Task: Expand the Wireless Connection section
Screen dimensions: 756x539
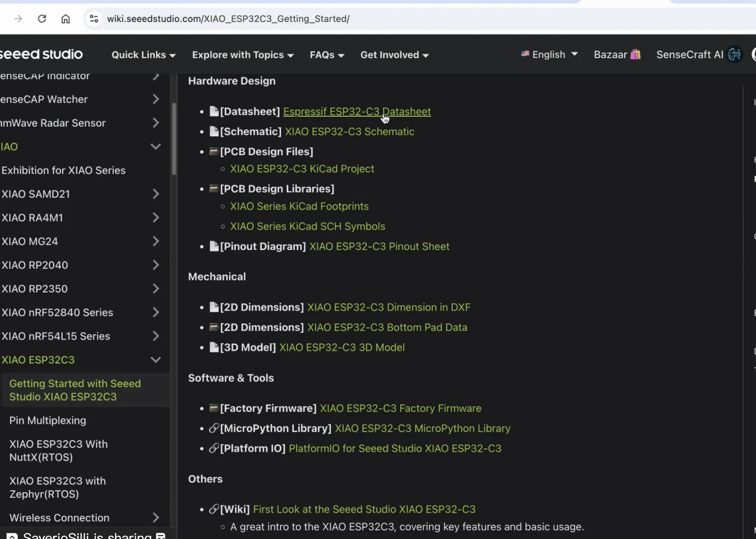Action: click(x=155, y=518)
